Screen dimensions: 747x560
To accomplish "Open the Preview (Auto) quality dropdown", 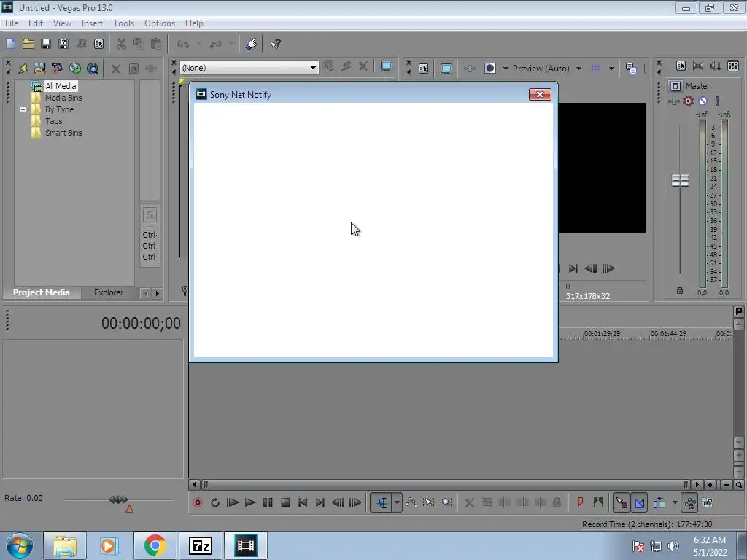I will 578,69.
